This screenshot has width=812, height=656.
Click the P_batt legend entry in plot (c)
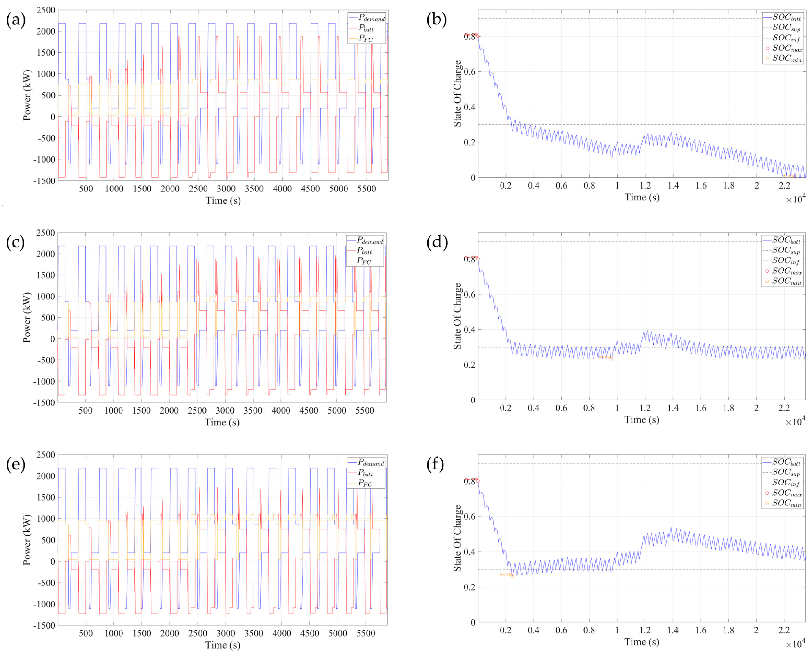click(x=364, y=251)
